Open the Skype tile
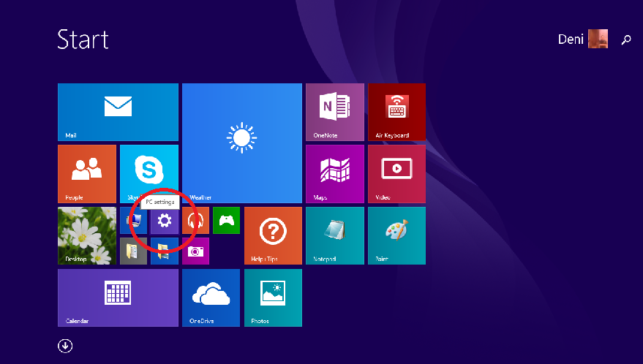The height and width of the screenshot is (364, 643). [149, 174]
